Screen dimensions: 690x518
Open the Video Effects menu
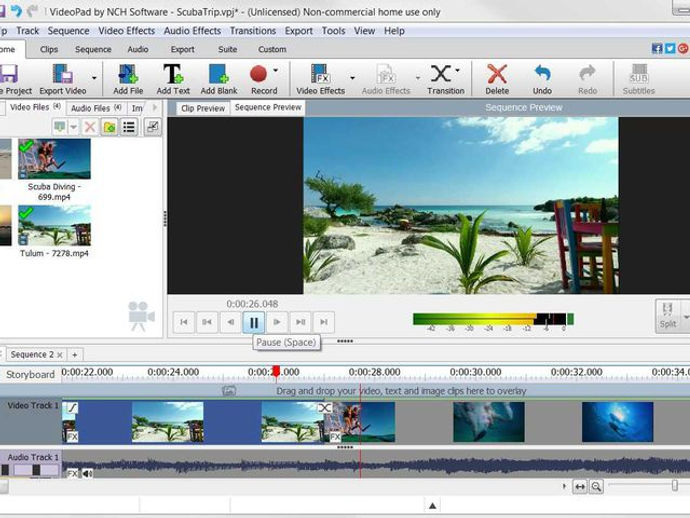click(x=126, y=31)
